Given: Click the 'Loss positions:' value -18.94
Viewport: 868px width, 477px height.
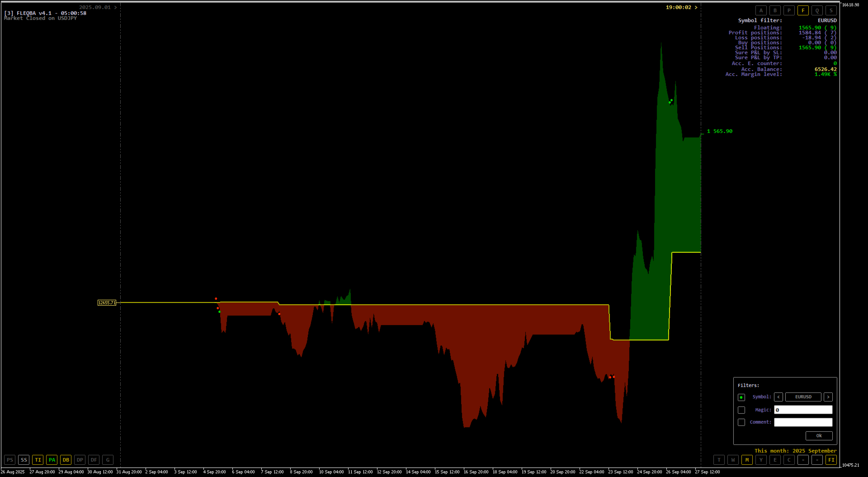Looking at the screenshot, I should tap(811, 38).
